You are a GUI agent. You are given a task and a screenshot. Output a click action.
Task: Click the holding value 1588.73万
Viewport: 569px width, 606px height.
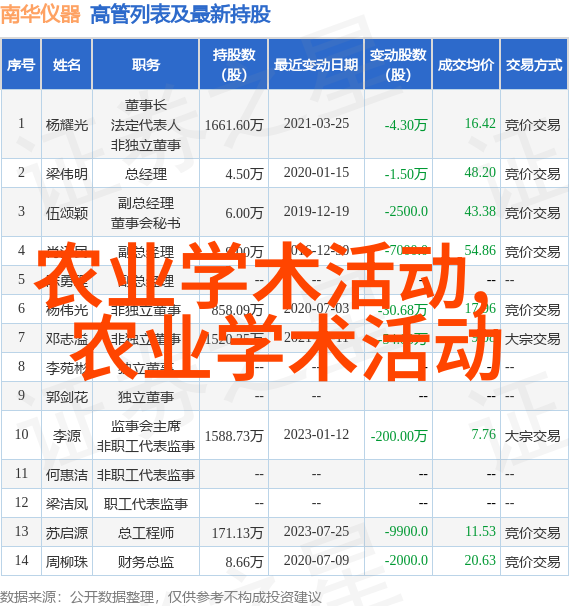point(234,436)
